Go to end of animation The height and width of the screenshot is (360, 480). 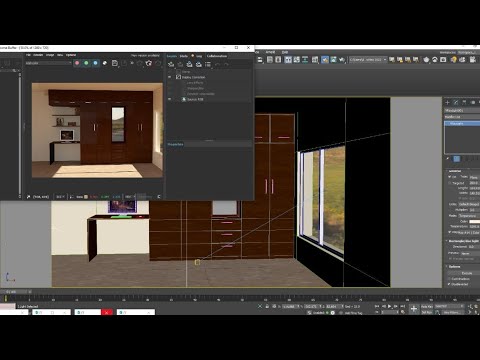pos(402,306)
